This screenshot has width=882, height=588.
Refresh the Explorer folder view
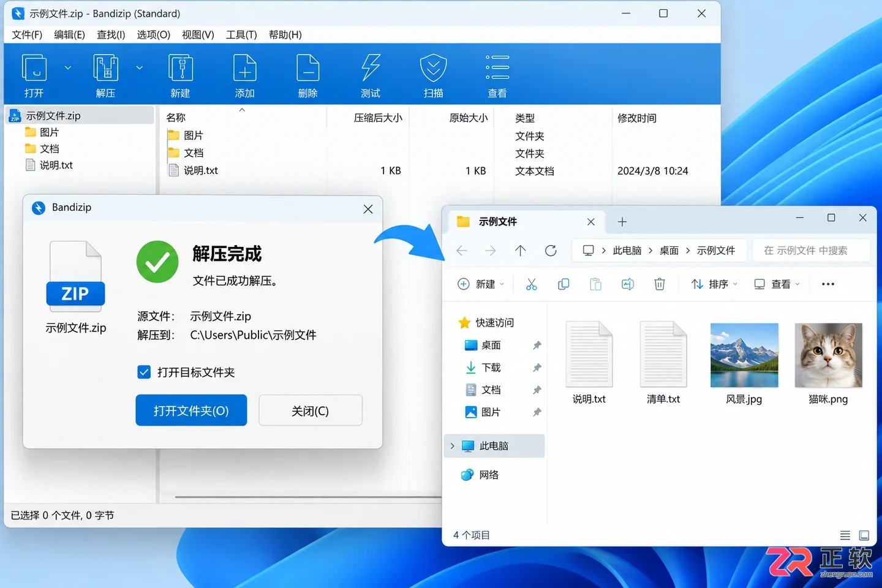click(x=551, y=251)
